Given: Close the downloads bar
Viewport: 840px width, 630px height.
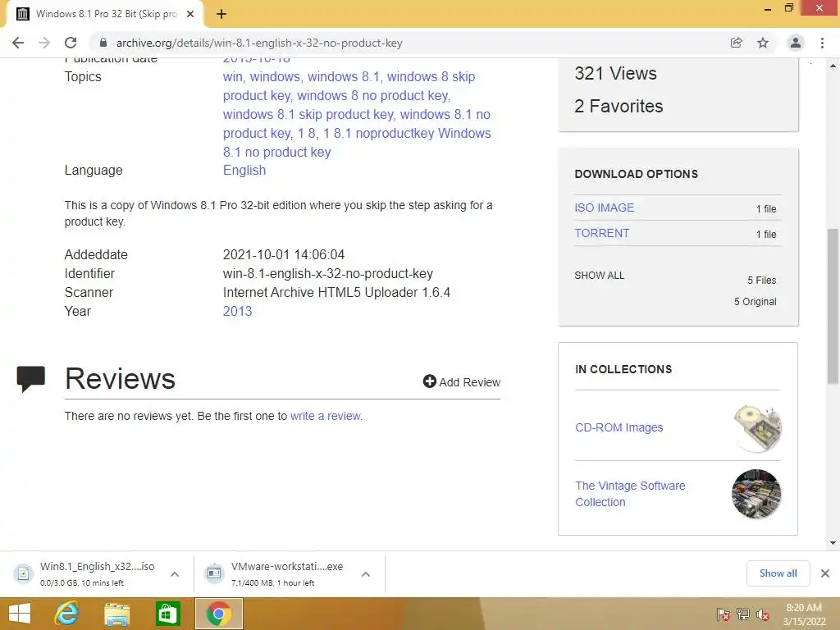Looking at the screenshot, I should [x=825, y=573].
